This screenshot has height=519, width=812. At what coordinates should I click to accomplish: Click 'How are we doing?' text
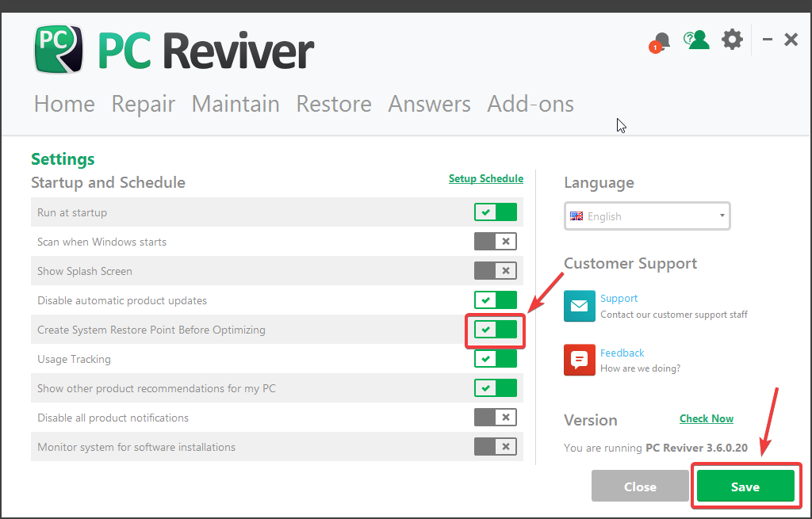(x=640, y=368)
